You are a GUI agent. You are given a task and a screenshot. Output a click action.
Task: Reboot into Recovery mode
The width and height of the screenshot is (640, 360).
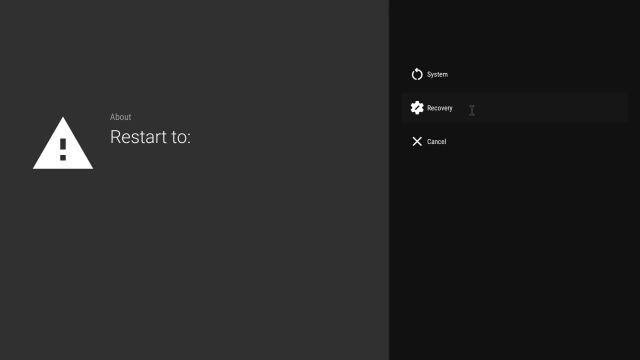click(x=514, y=108)
